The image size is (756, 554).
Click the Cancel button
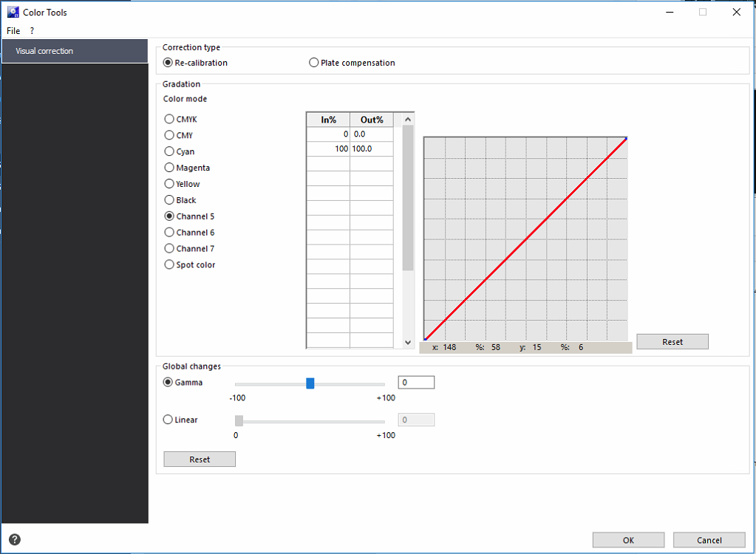(x=709, y=540)
